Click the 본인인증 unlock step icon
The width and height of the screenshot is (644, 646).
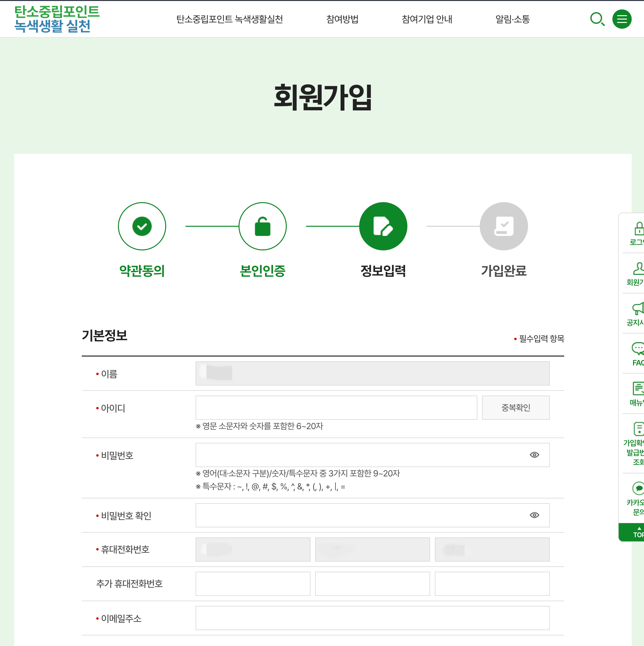click(x=262, y=226)
